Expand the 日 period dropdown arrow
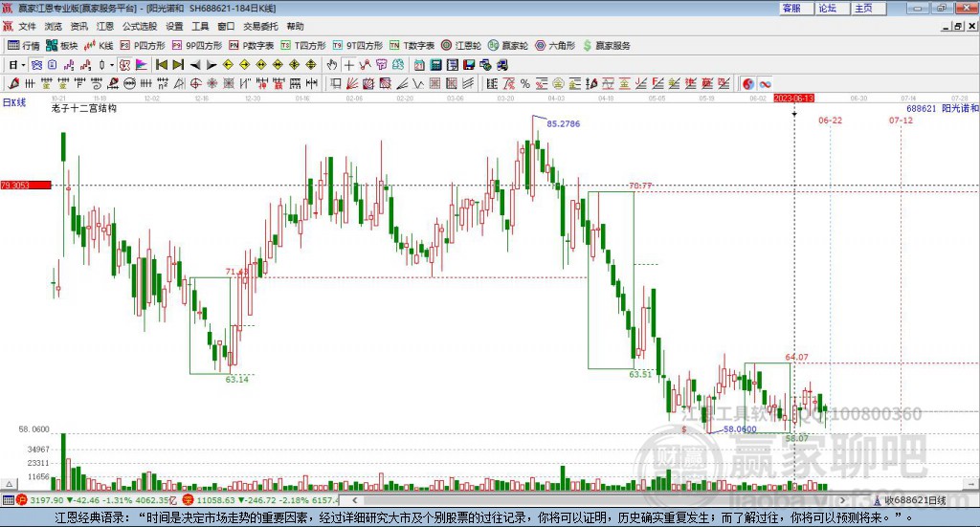The width and height of the screenshot is (980, 527). [x=23, y=65]
